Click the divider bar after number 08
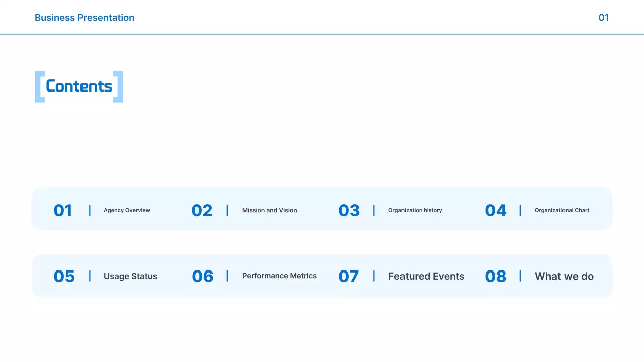 click(520, 276)
